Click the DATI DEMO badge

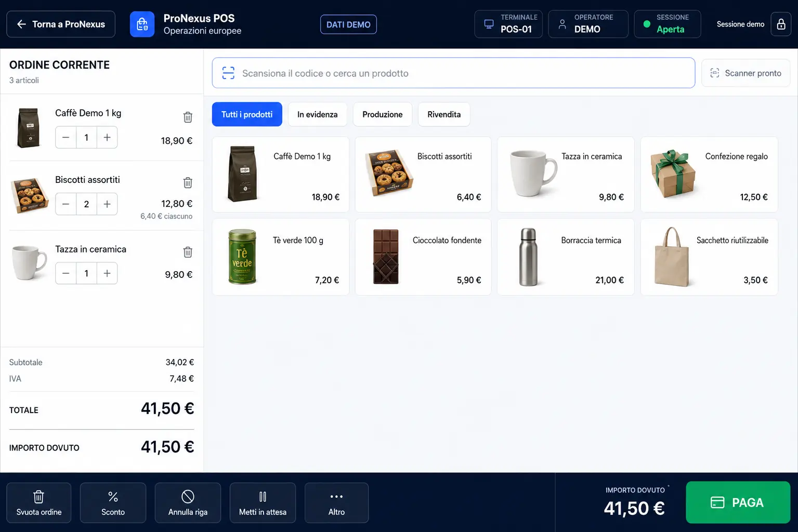click(x=348, y=24)
